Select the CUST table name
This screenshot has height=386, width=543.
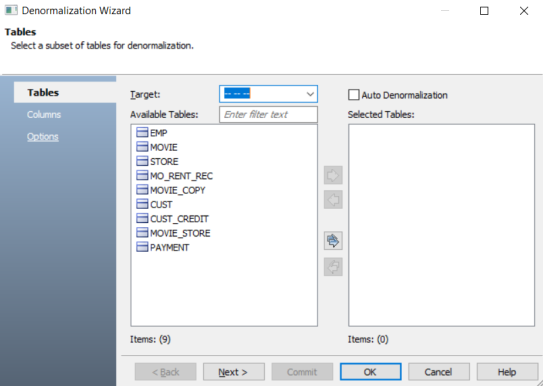coord(161,205)
